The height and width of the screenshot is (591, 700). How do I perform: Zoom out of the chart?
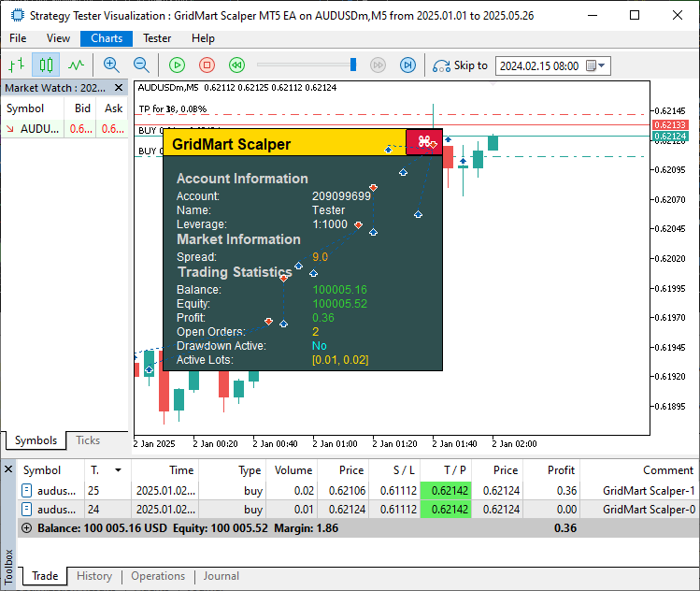click(x=141, y=65)
